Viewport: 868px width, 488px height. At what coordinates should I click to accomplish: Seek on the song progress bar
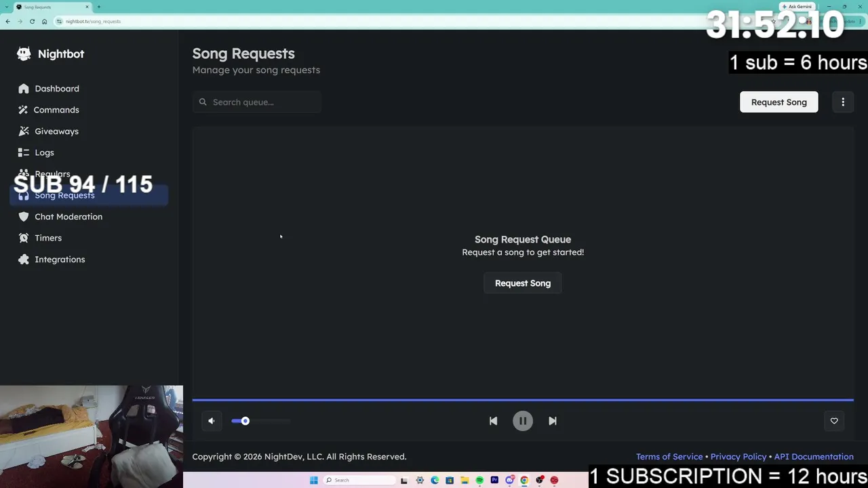coord(523,400)
